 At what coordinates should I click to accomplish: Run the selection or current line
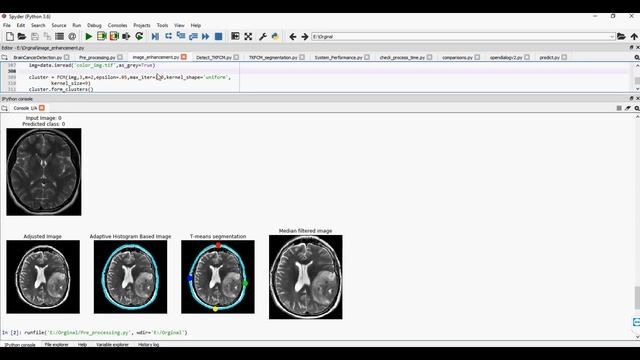(126, 36)
